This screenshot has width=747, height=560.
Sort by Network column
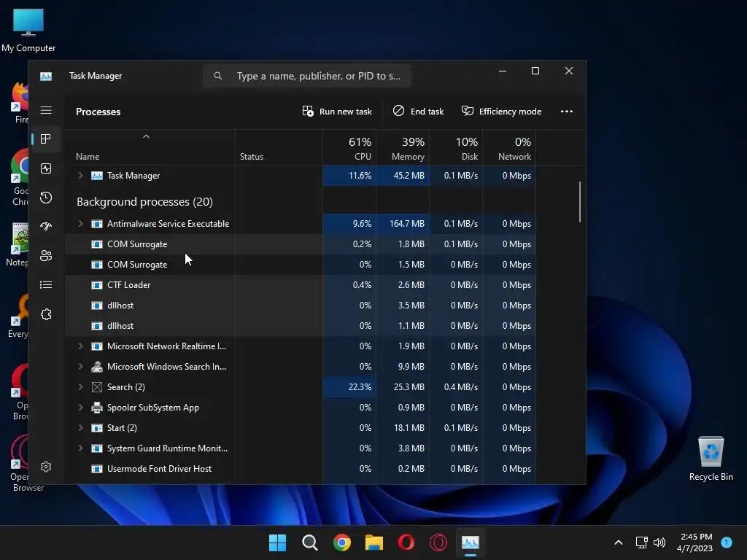(509, 147)
